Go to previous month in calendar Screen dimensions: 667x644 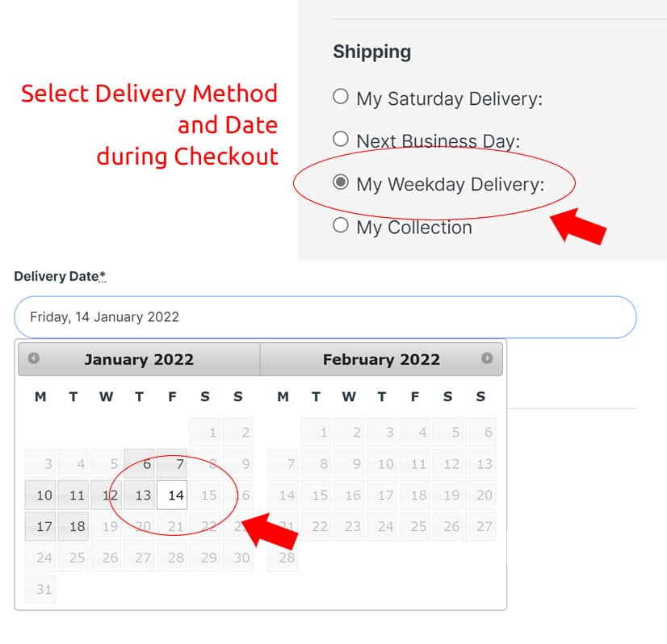[x=33, y=358]
